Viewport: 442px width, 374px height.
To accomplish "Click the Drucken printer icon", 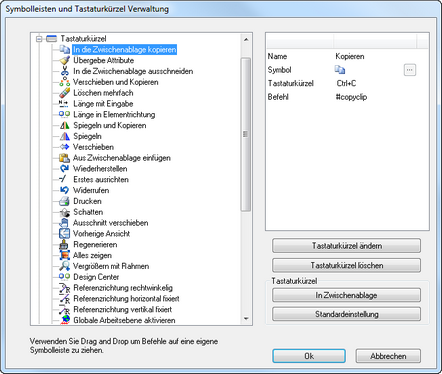I will tap(64, 201).
